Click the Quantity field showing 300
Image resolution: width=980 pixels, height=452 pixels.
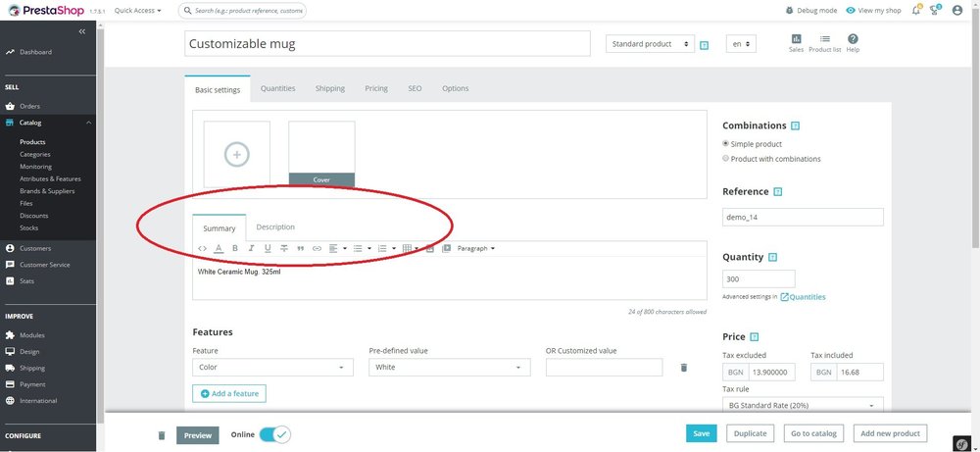(x=759, y=278)
